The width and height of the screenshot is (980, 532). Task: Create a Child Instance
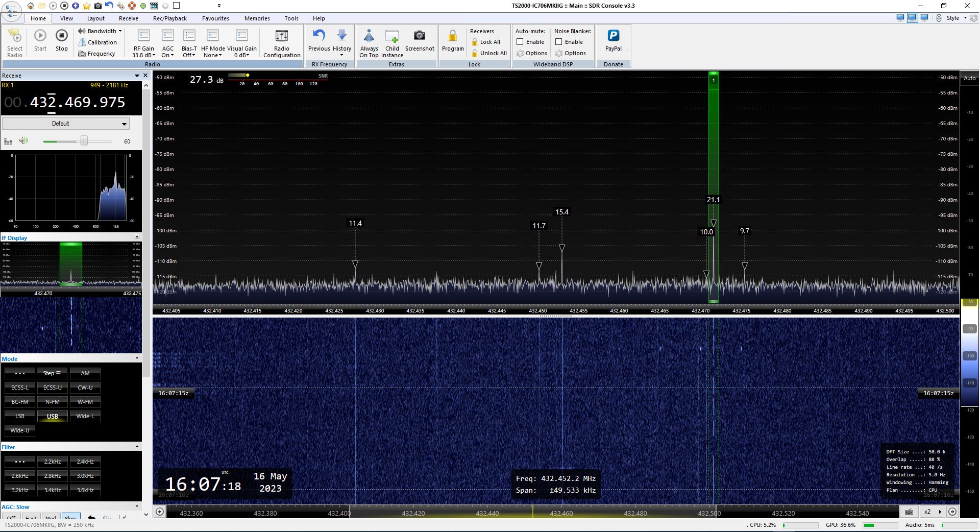[x=392, y=36]
